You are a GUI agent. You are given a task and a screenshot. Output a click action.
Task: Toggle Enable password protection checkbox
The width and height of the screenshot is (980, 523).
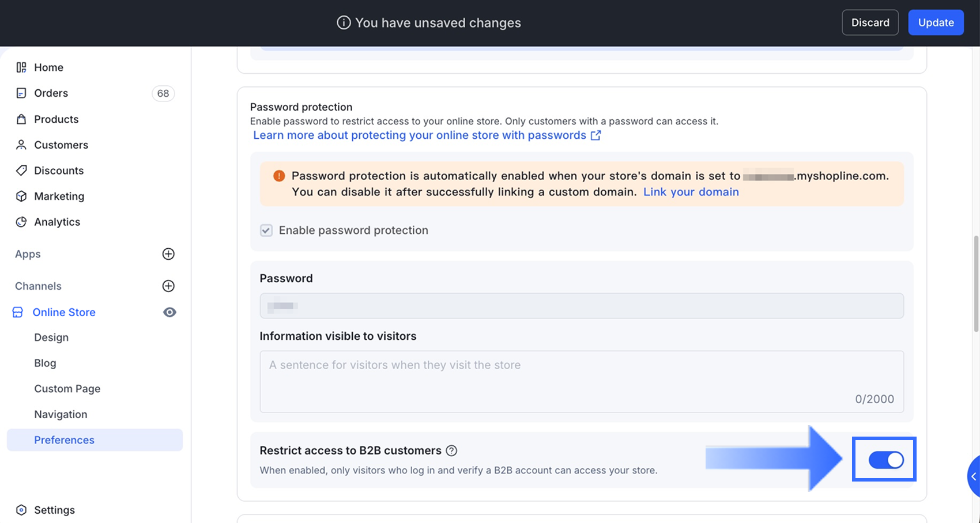(266, 230)
